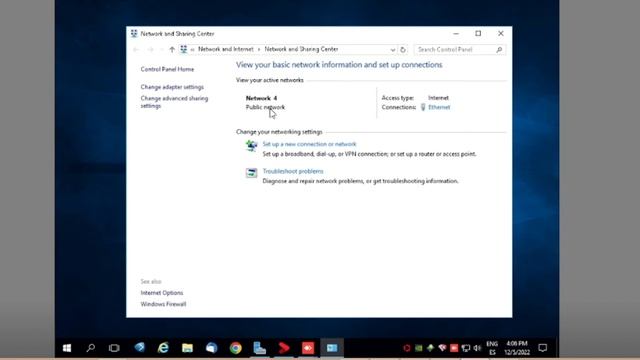The height and width of the screenshot is (360, 640).
Task: Click the Ethernet connection plug icon
Action: (x=423, y=107)
